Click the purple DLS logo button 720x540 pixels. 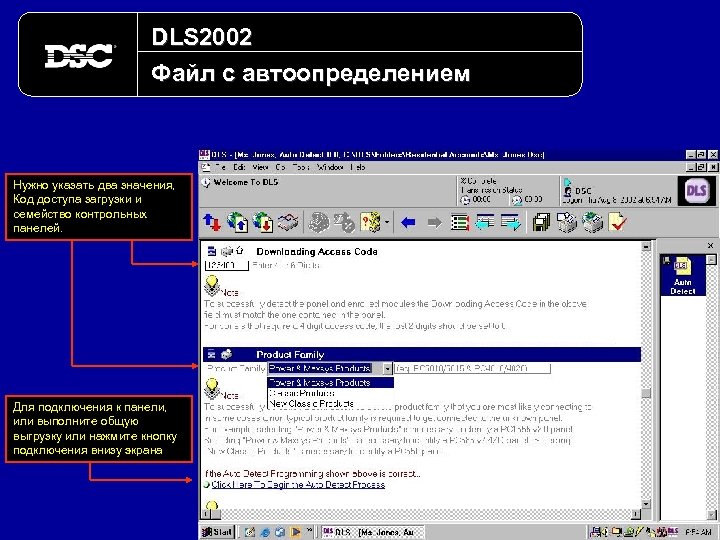pyautogui.click(x=696, y=191)
